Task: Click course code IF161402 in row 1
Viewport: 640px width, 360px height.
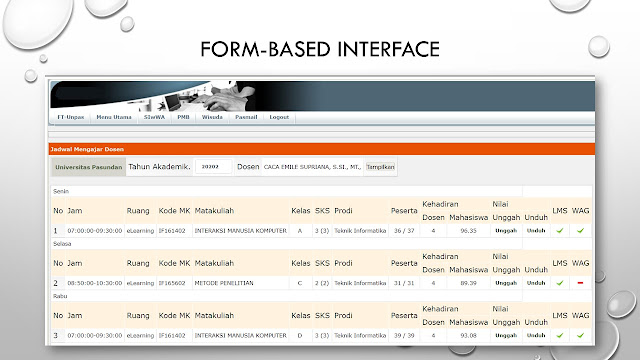Action: 172,231
